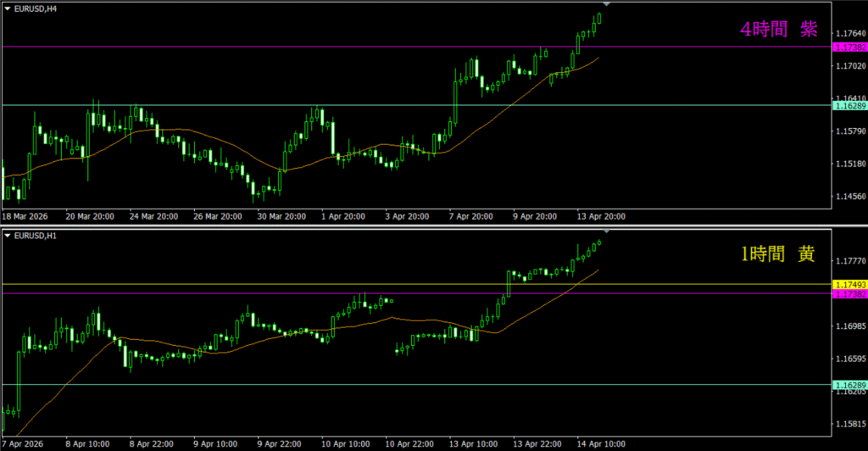
Task: Click the 1.14560 price scale value
Action: [x=849, y=196]
